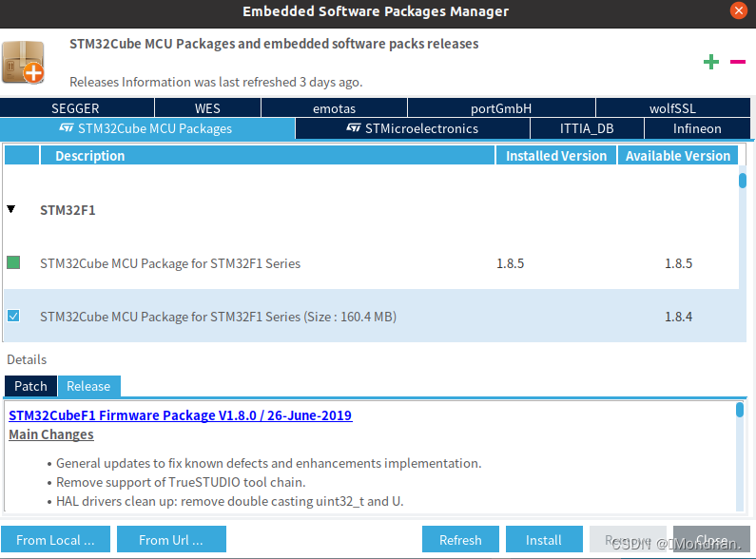Click the Available Version column header

click(x=678, y=156)
